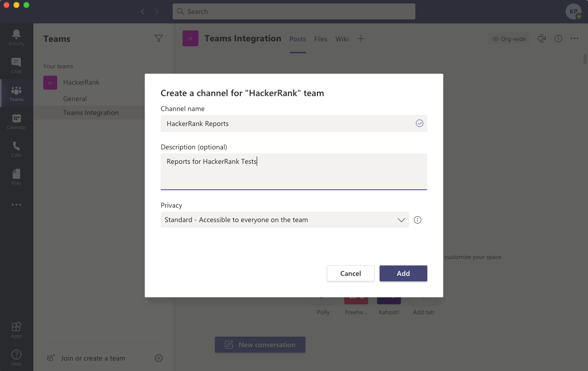The image size is (588, 371).
Task: Open the manage teams gear icon
Action: 159,358
